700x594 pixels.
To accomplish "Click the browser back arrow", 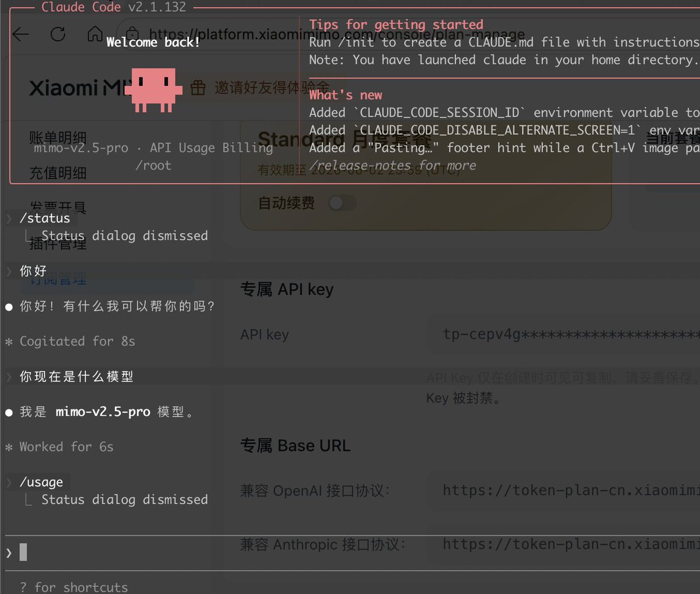I will click(20, 34).
